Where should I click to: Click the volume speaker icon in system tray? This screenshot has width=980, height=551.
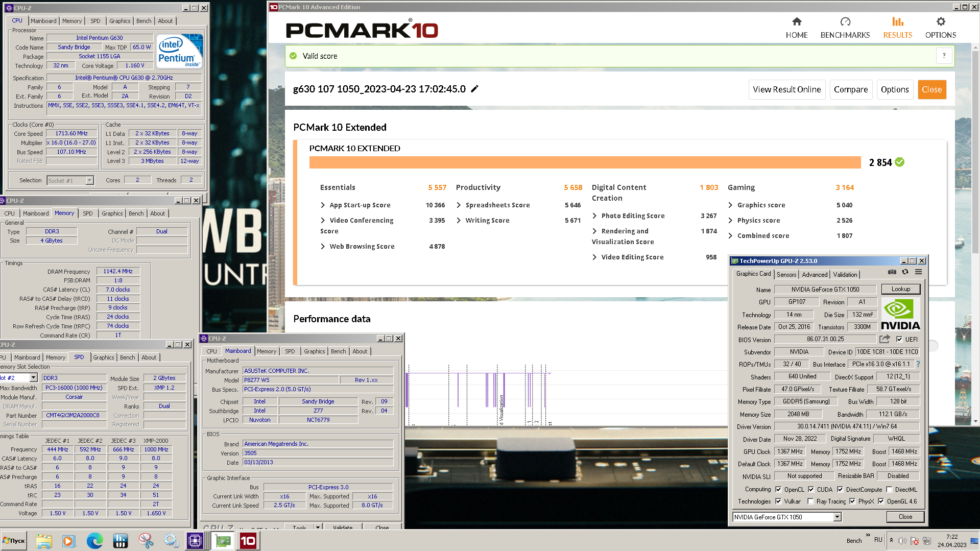(x=902, y=540)
